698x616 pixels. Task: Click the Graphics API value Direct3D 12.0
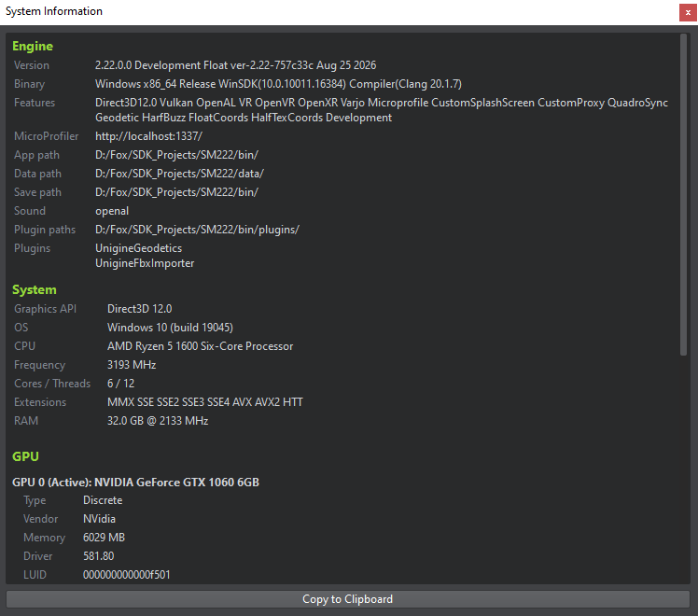(139, 309)
